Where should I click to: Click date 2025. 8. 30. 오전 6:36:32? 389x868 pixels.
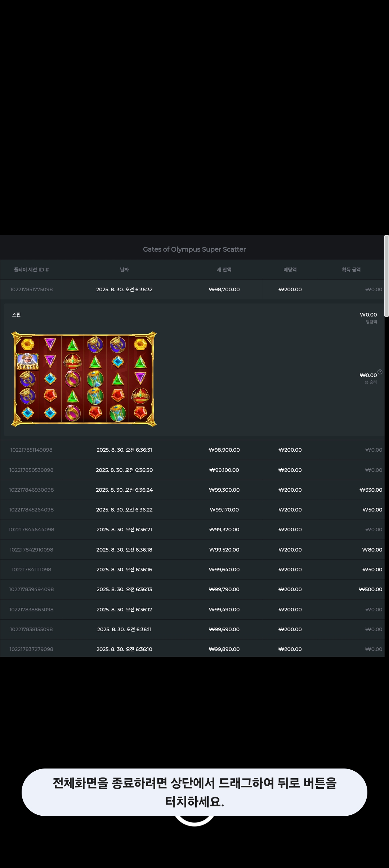click(124, 289)
